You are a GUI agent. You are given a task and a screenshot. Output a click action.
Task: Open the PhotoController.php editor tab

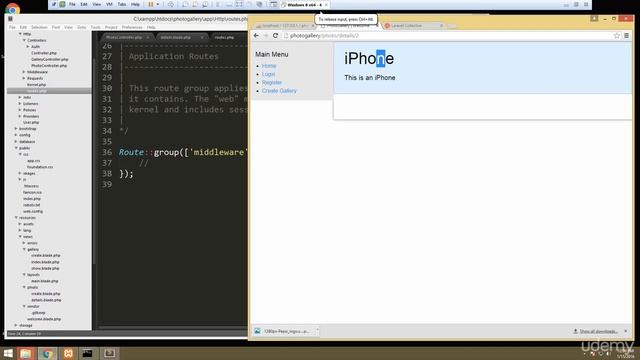point(124,37)
